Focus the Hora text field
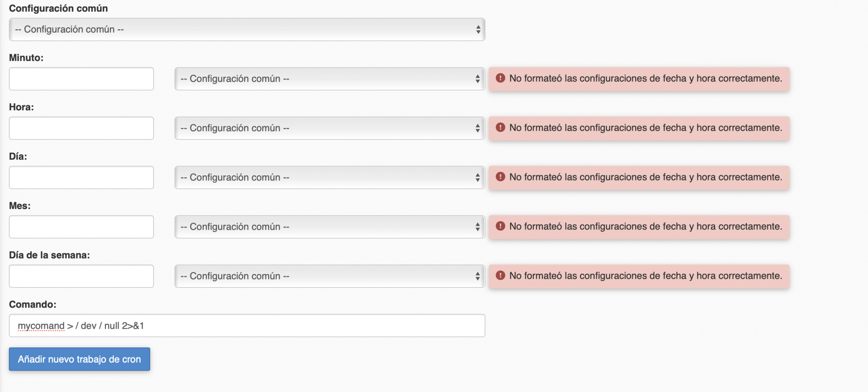The image size is (868, 392). 81,128
